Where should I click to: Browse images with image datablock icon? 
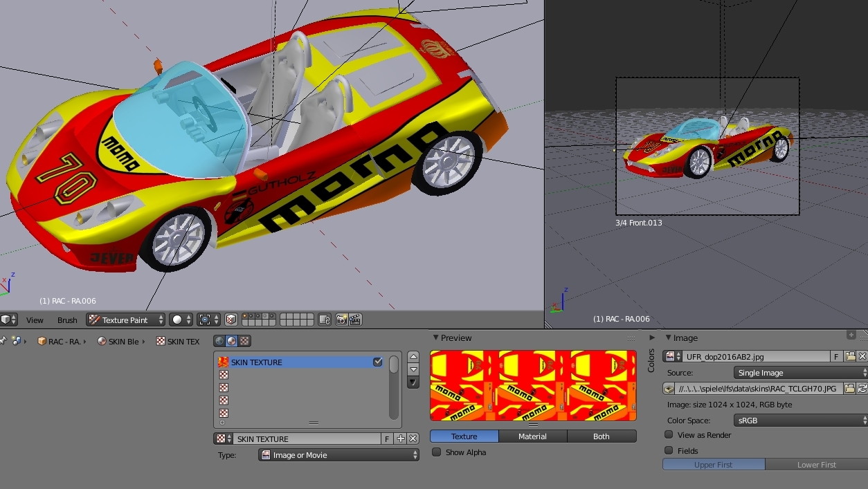[673, 356]
